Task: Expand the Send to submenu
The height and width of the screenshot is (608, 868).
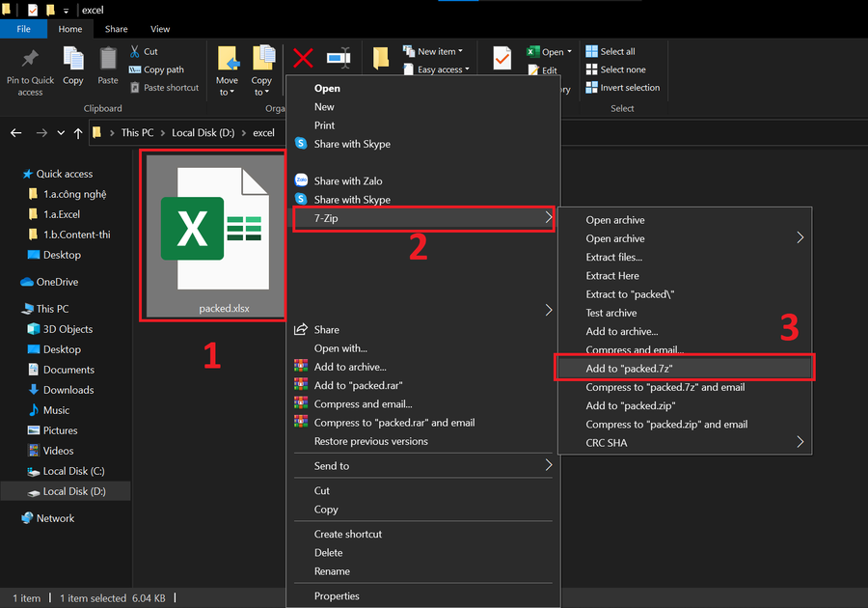Action: pos(423,466)
